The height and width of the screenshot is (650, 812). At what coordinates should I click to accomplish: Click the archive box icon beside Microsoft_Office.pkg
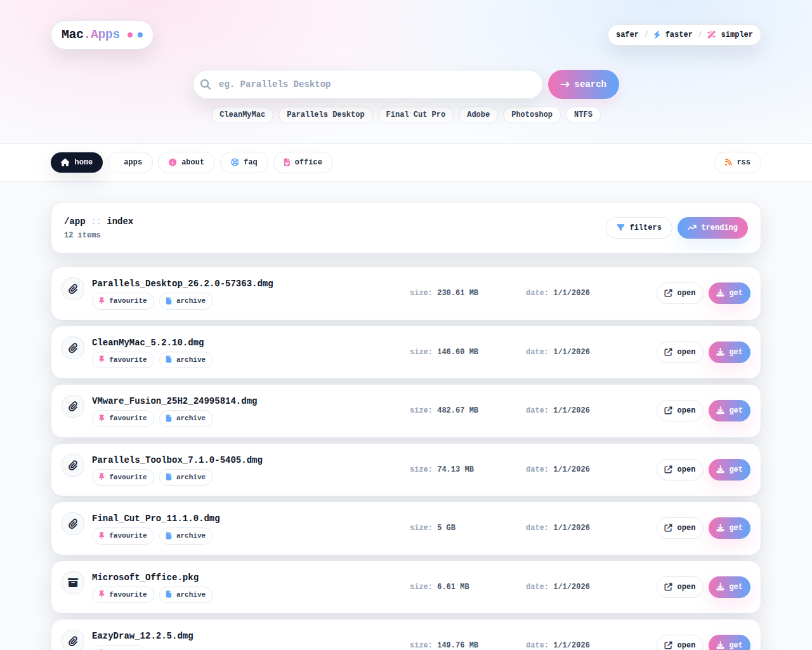[72, 582]
